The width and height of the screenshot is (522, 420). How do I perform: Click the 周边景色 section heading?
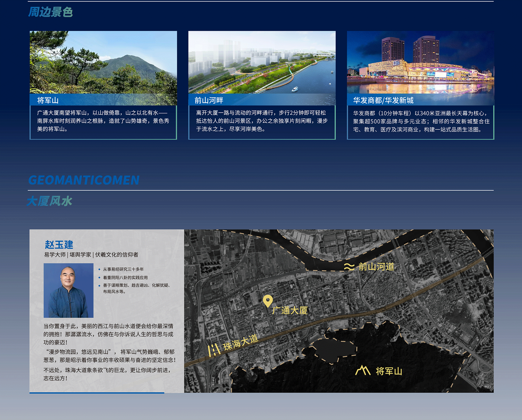pyautogui.click(x=50, y=12)
